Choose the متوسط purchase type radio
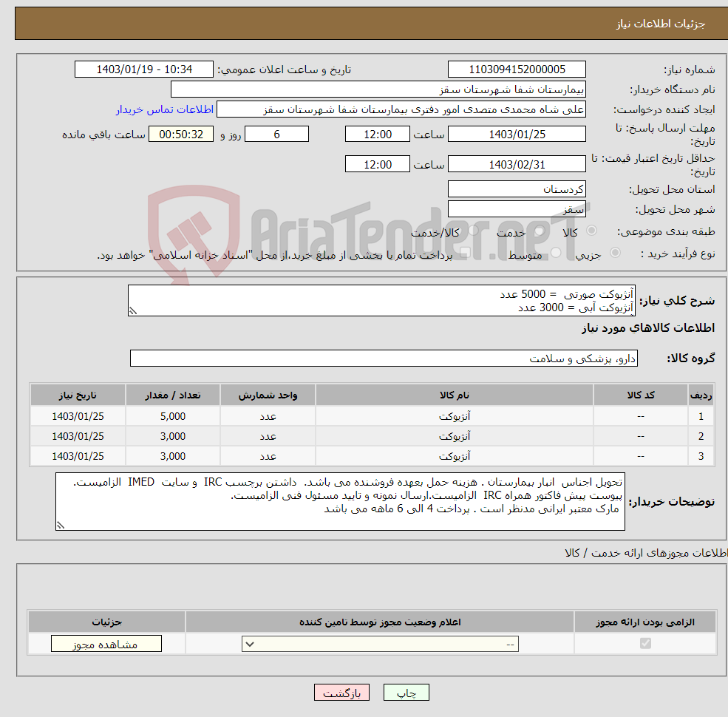The image size is (728, 717). (556, 253)
